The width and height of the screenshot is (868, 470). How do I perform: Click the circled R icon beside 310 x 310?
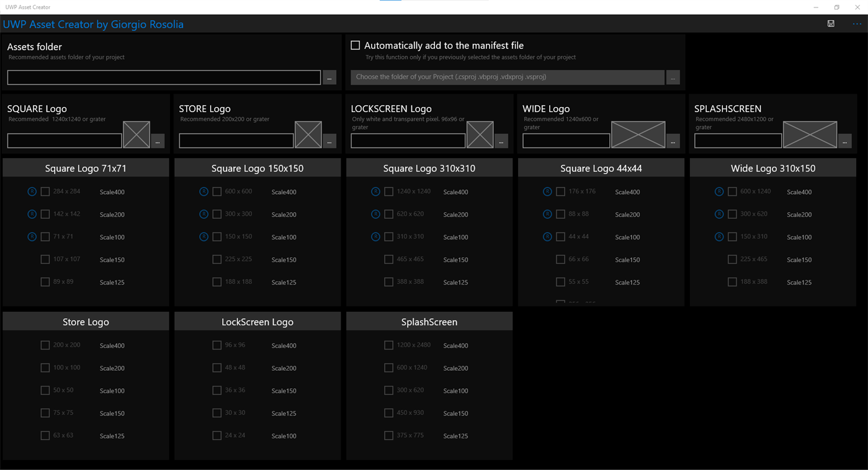click(x=375, y=237)
